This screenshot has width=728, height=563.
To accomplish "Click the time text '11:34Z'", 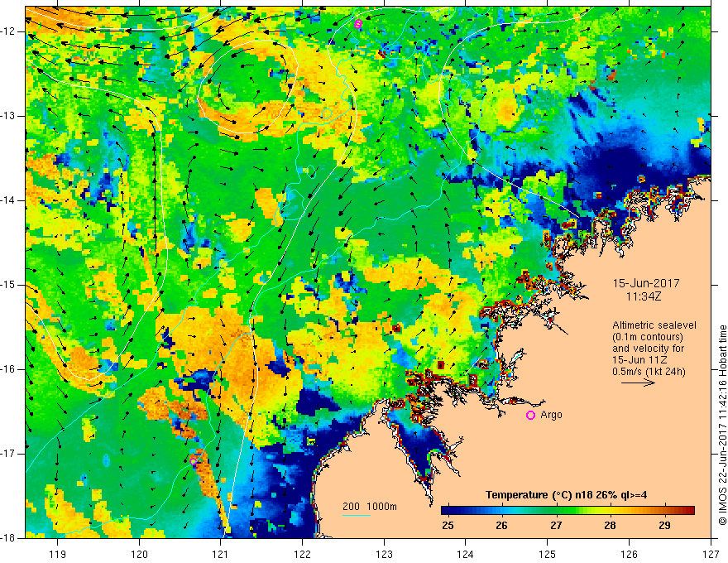I will click(643, 297).
